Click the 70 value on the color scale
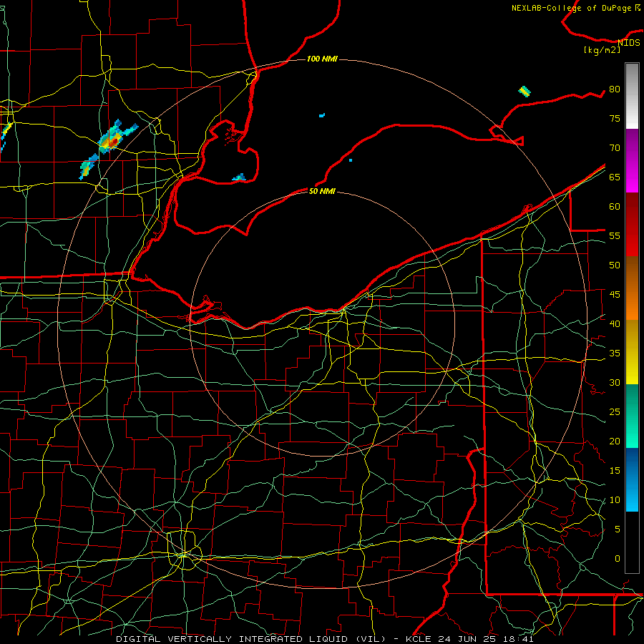644x644 pixels. [x=615, y=148]
